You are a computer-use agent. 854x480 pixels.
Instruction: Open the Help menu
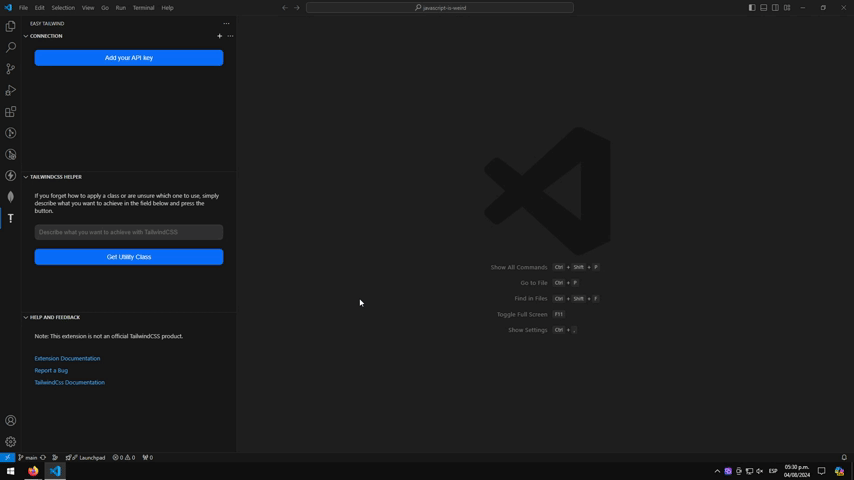point(167,8)
